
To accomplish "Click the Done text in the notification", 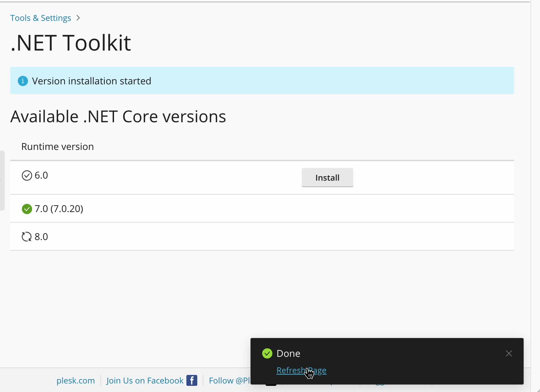I will click(288, 353).
